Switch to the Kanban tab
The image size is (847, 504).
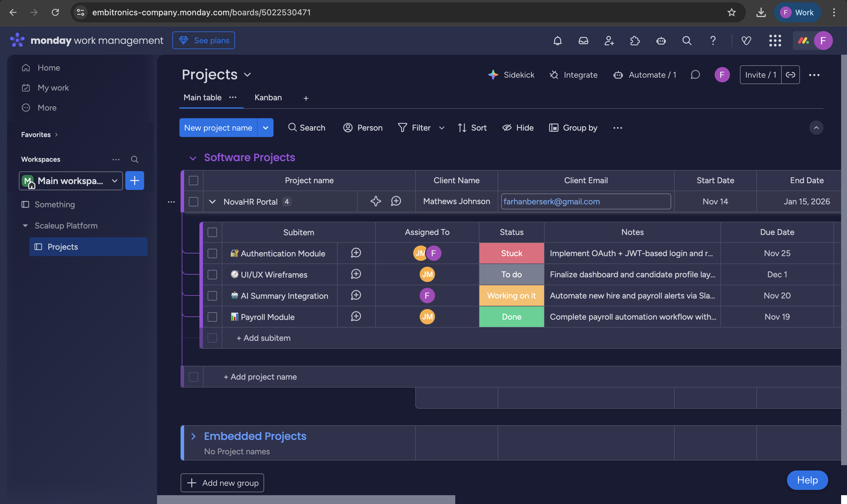268,98
